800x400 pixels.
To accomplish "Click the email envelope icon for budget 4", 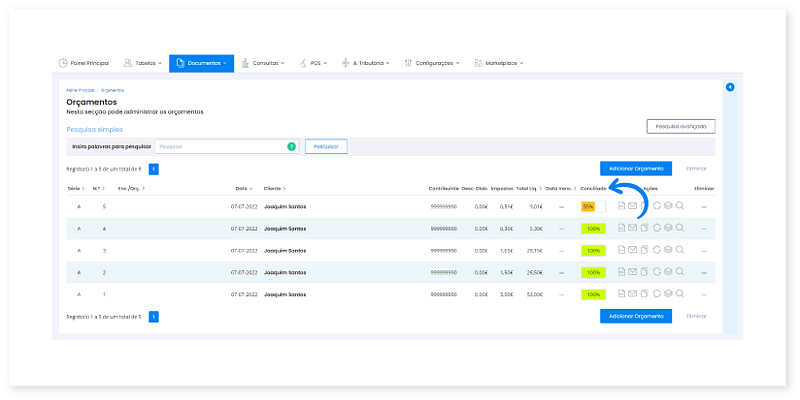I will click(x=632, y=228).
